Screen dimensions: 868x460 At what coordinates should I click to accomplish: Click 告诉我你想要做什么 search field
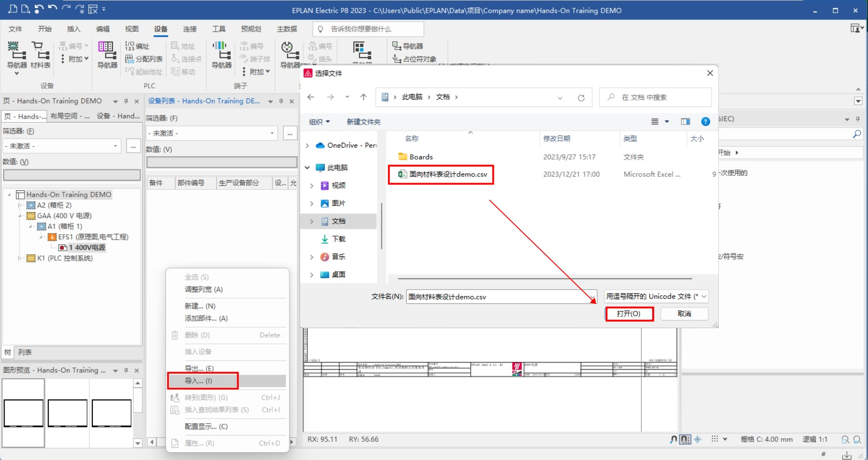368,29
